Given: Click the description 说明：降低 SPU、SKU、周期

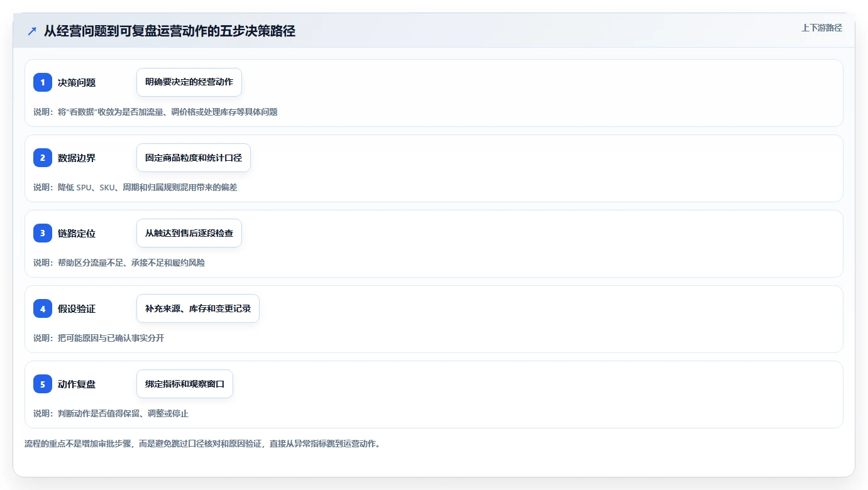Looking at the screenshot, I should [135, 187].
